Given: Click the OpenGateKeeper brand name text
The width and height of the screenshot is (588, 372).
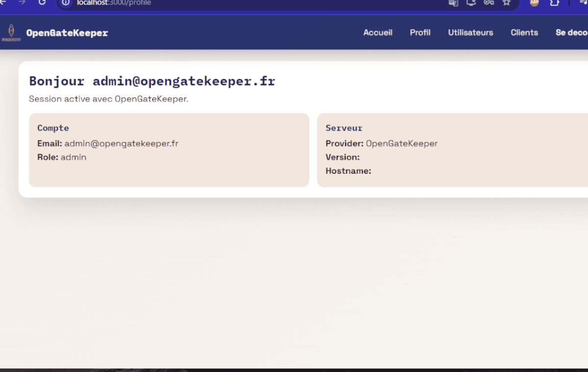Looking at the screenshot, I should coord(67,33).
